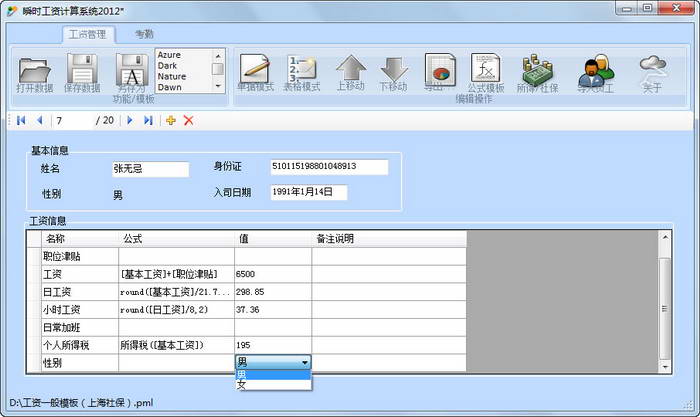
Task: Click the record number field showing 7
Action: (74, 121)
